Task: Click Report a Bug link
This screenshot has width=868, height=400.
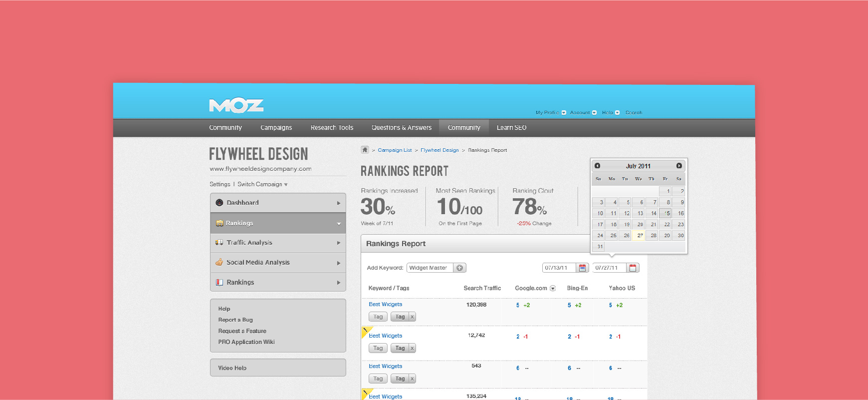Action: tap(235, 320)
